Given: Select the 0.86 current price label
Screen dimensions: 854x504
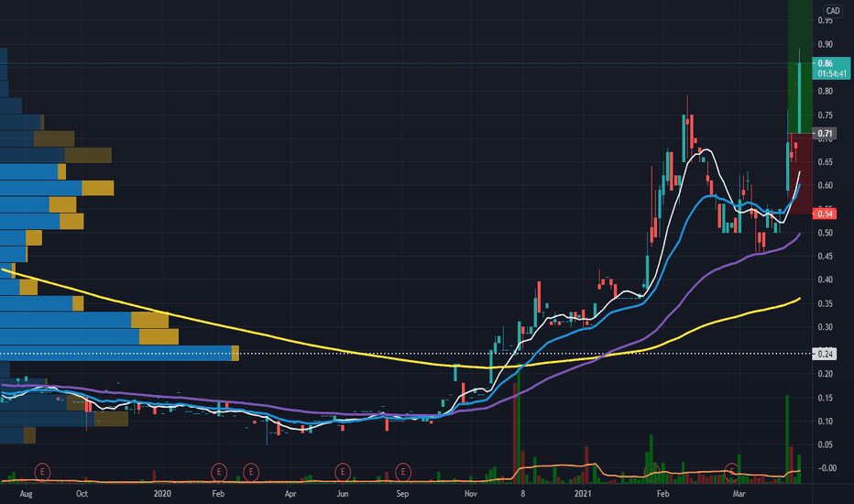Looking at the screenshot, I should click(x=825, y=63).
